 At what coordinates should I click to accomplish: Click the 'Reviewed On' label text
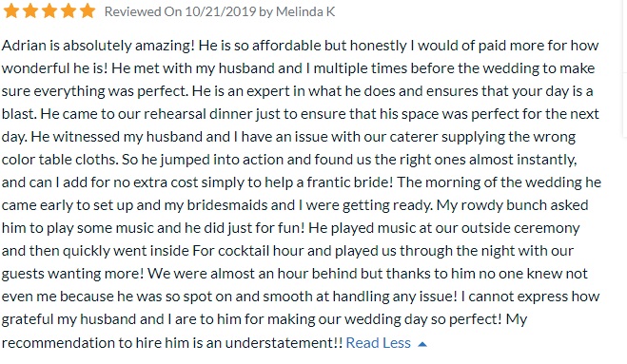(x=143, y=11)
